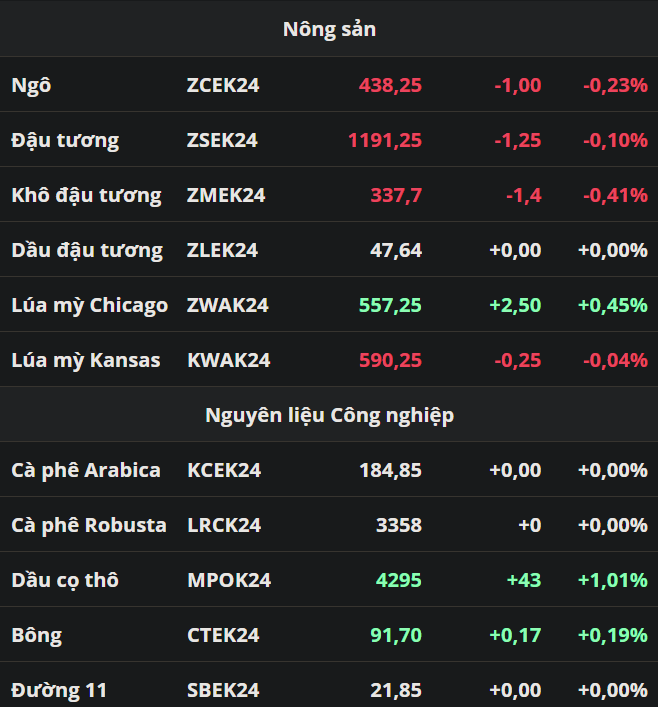
Task: Click the Nông sản section header
Action: (x=329, y=29)
